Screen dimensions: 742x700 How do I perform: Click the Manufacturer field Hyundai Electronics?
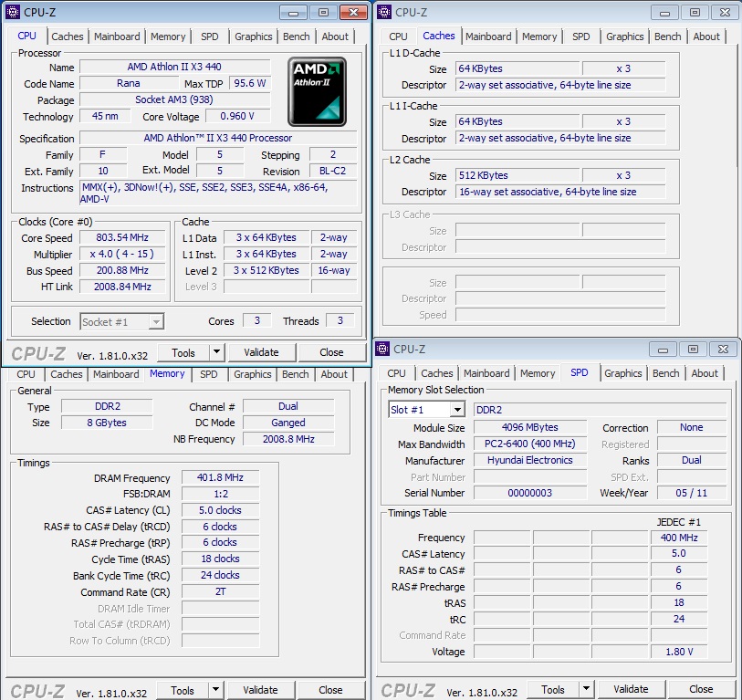point(530,460)
